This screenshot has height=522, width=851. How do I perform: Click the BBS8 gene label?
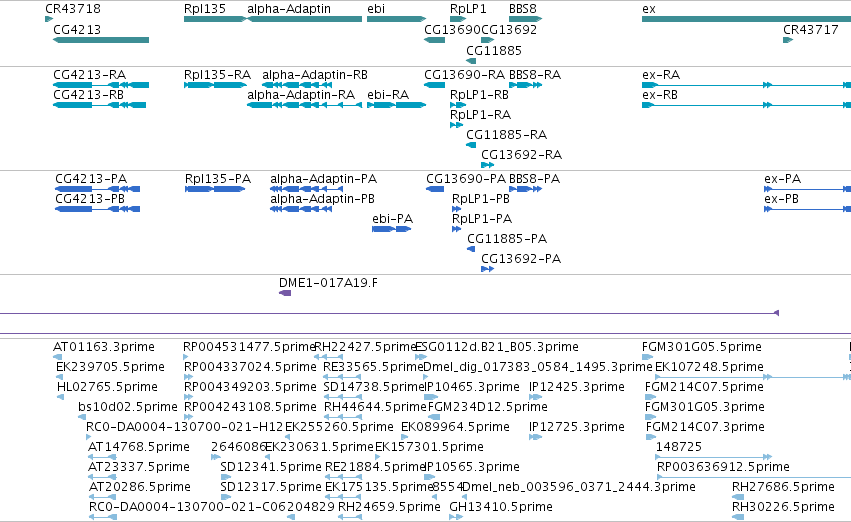tap(523, 9)
